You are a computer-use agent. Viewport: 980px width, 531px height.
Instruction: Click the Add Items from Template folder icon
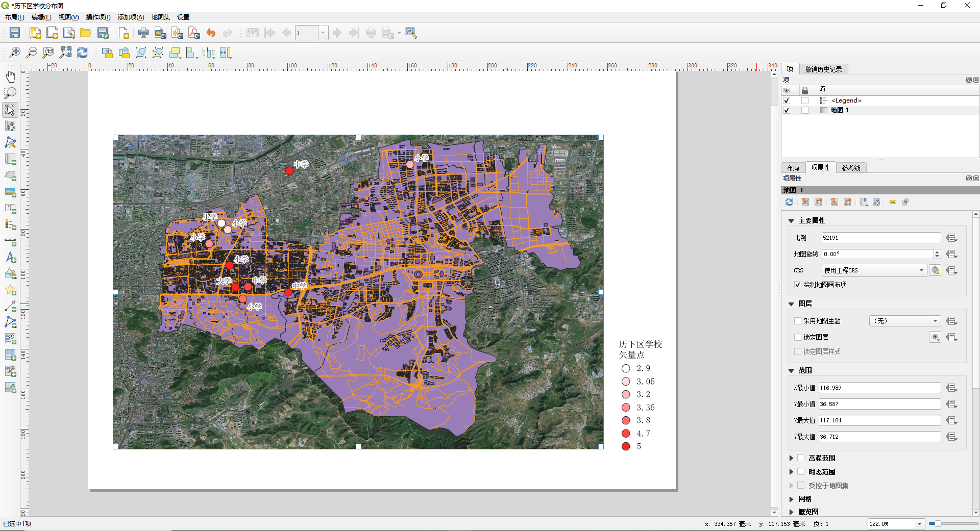pos(86,33)
